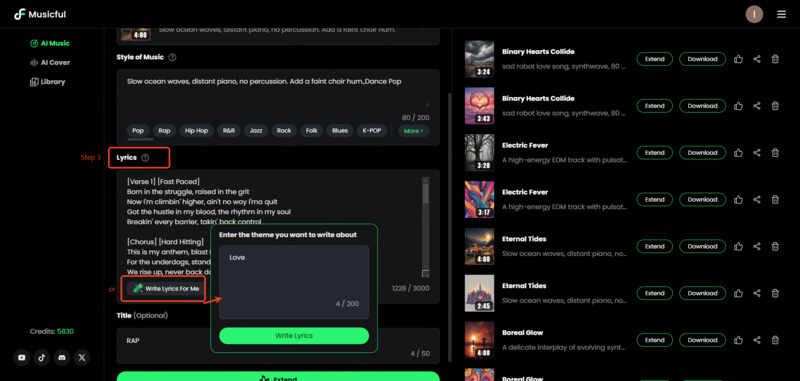Open the X social link

coord(82,358)
